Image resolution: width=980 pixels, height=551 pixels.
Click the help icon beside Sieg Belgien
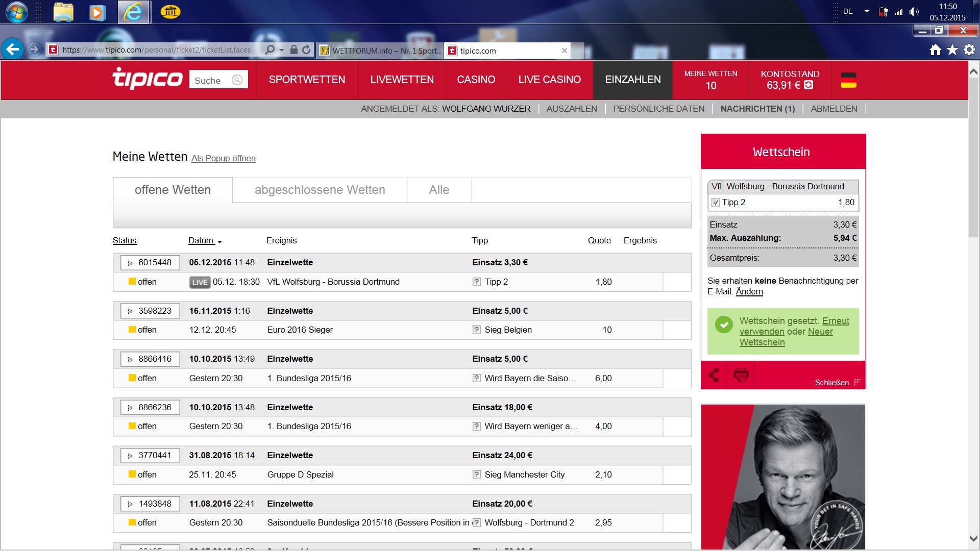point(476,330)
